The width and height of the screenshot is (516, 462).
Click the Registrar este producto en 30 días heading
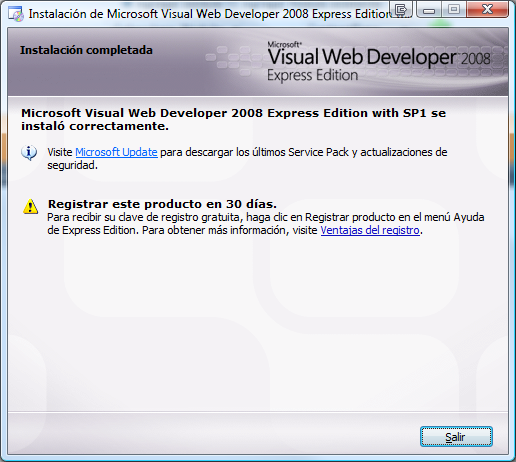pos(162,204)
